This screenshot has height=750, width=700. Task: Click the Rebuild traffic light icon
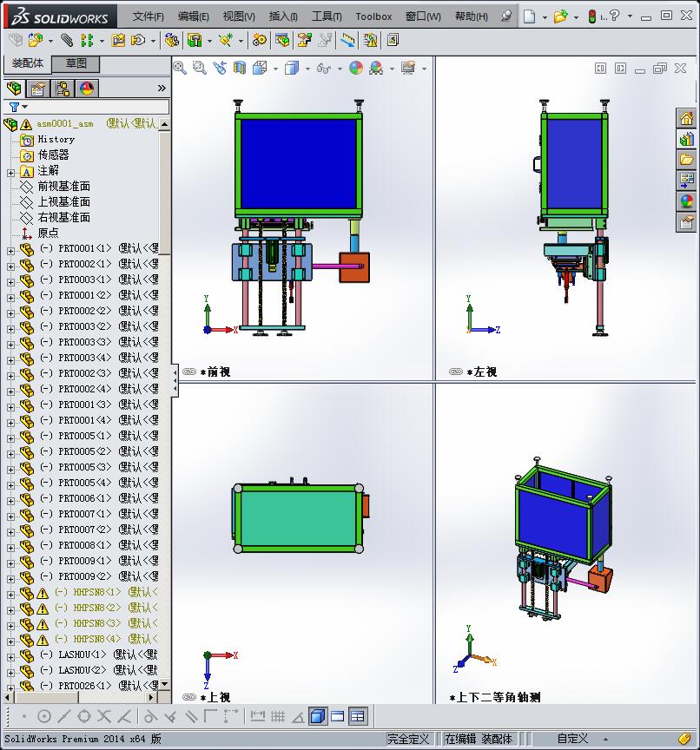point(591,16)
